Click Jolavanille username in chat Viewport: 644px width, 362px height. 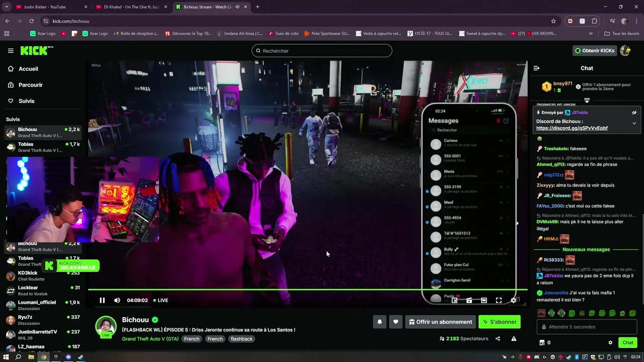[x=555, y=293]
